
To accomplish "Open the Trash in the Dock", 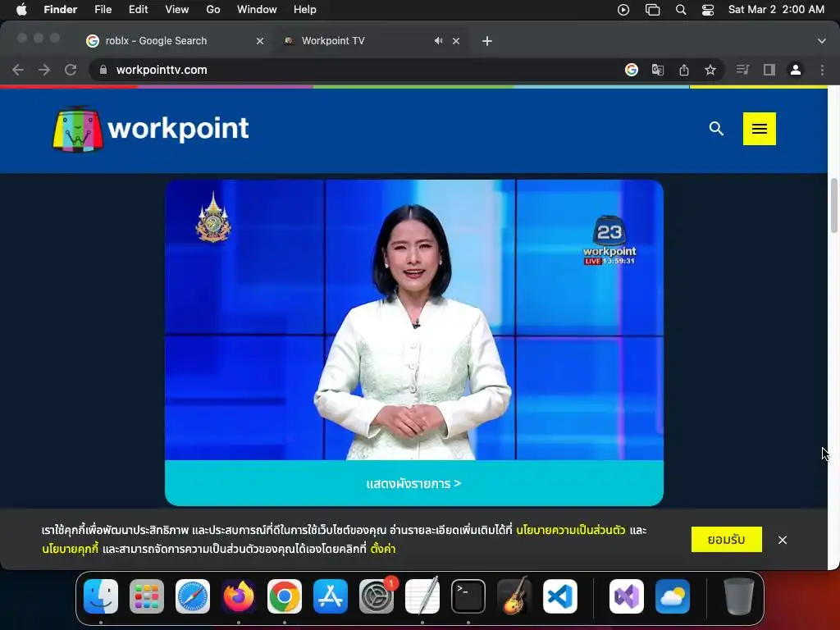I will coord(739,596).
